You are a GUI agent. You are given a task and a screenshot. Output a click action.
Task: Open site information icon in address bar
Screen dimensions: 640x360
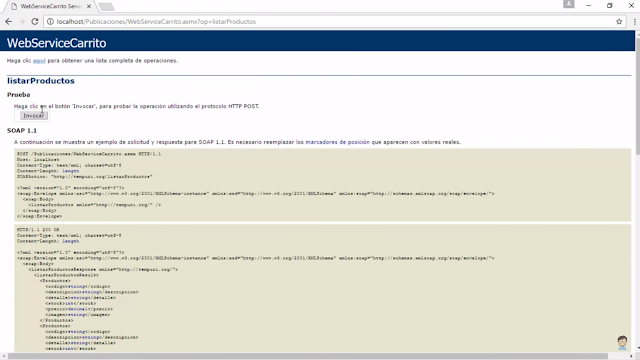tap(50, 22)
